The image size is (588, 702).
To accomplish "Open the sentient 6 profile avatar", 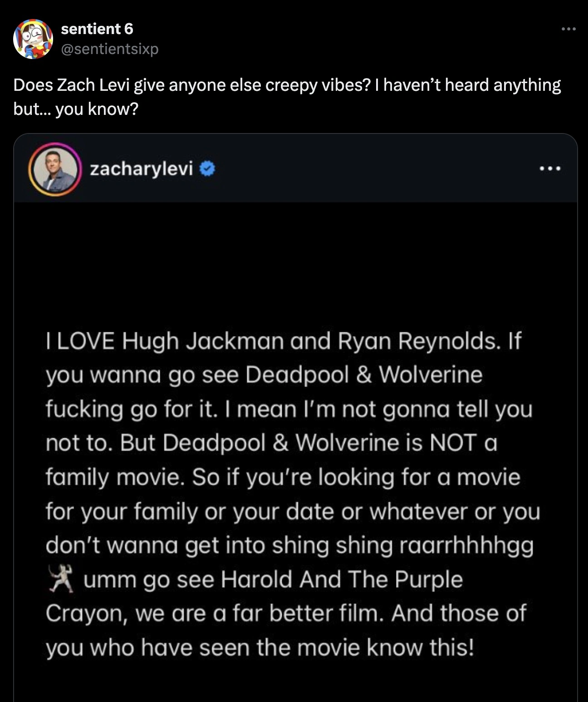I will (x=33, y=39).
